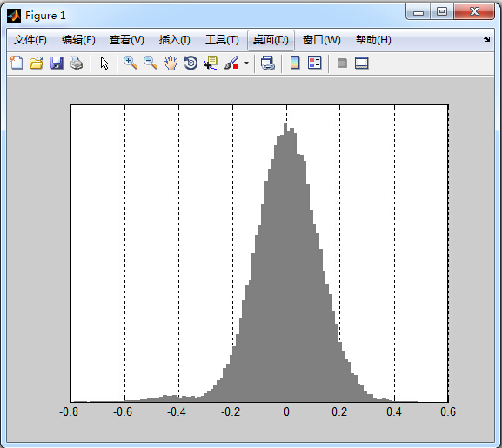This screenshot has width=502, height=448.
Task: Activate the Zoom In magnifier tool
Action: click(131, 63)
